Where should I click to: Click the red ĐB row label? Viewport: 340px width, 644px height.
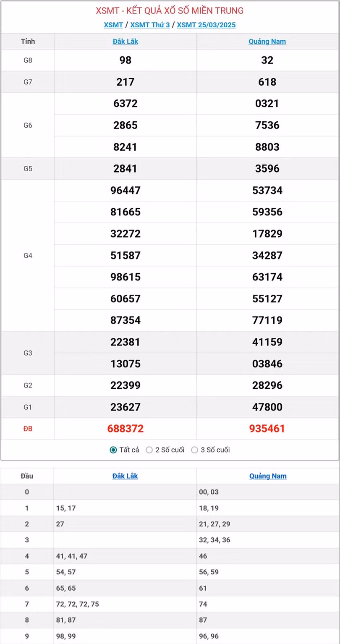coord(28,429)
